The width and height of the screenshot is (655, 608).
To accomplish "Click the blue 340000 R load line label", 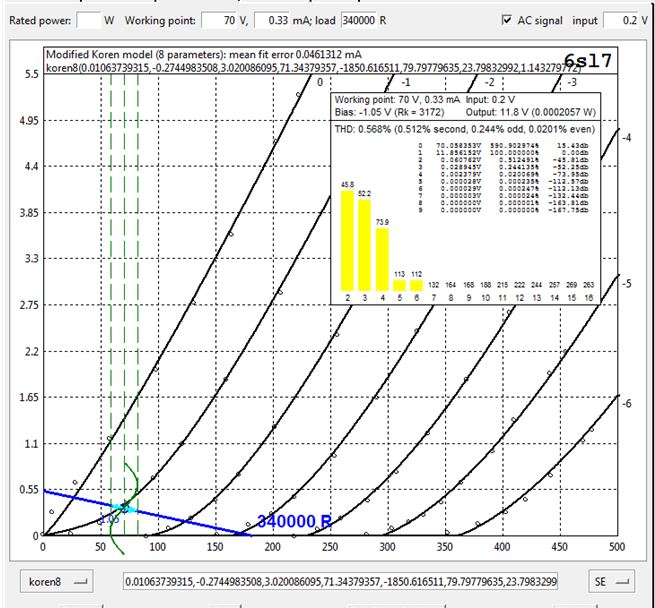I will pos(294,522).
